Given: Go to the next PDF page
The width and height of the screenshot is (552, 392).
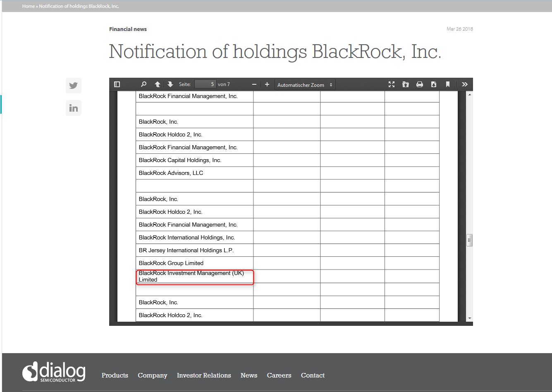Looking at the screenshot, I should click(170, 84).
